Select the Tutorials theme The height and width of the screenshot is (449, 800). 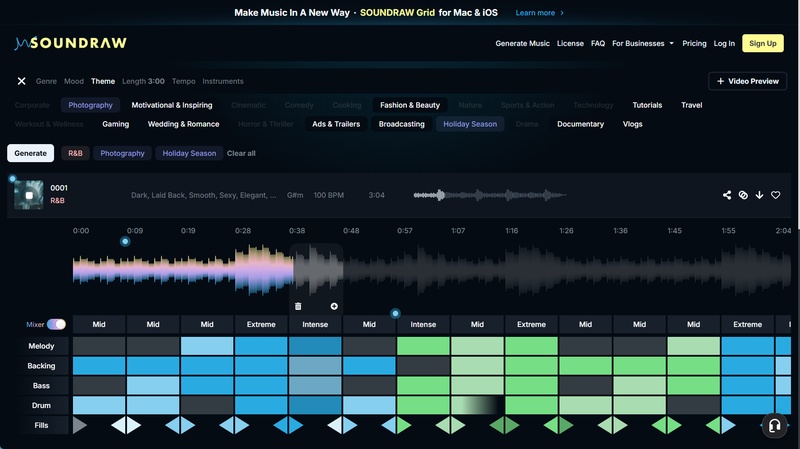tap(647, 105)
